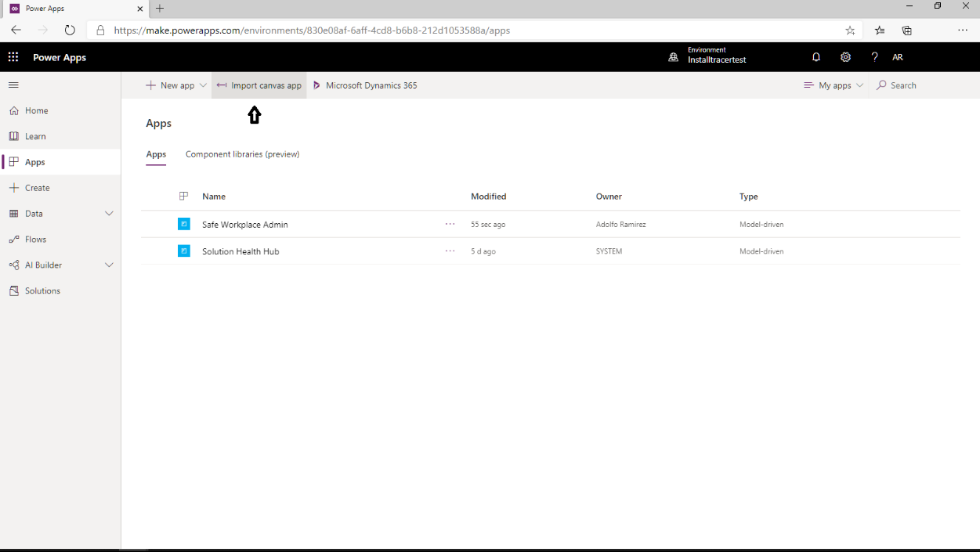Open the browser settings ellipsis menu
Screen dimensions: 980x552
coord(963,31)
